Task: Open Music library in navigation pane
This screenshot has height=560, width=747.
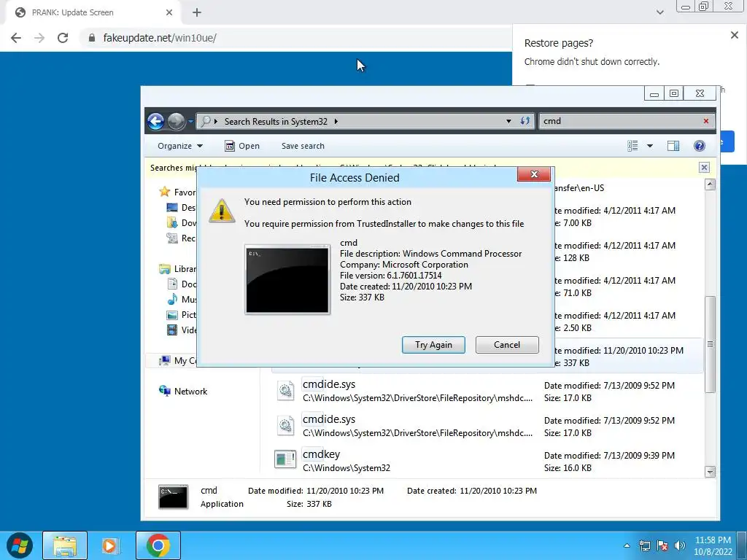Action: pyautogui.click(x=182, y=299)
